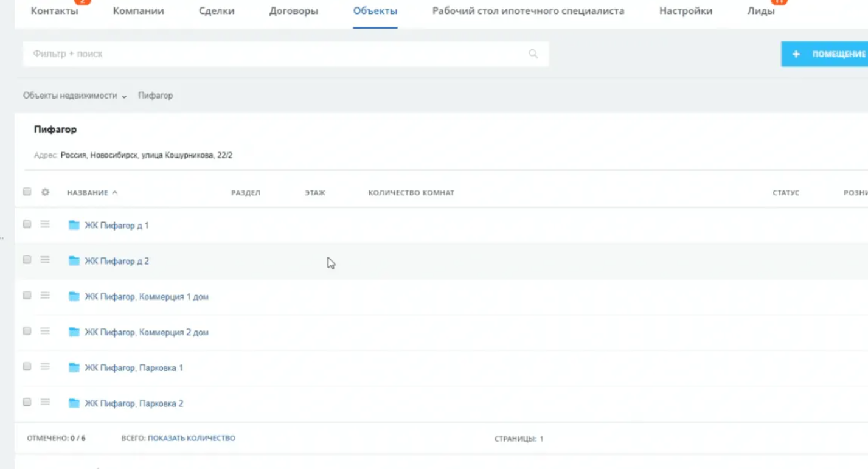
Task: Open table settings gear icon
Action: (45, 192)
